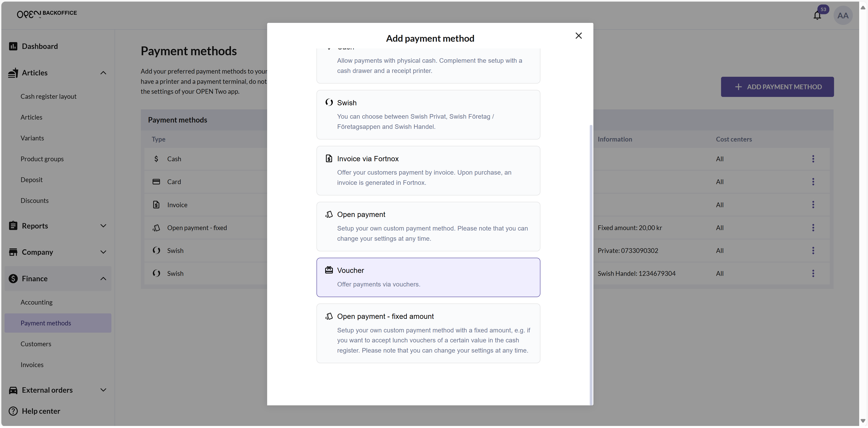The width and height of the screenshot is (868, 428).
Task: Choose the Open payment option
Action: [x=428, y=226]
